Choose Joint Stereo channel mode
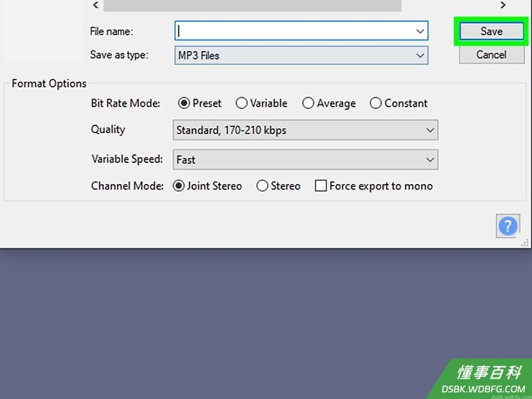 click(x=208, y=186)
